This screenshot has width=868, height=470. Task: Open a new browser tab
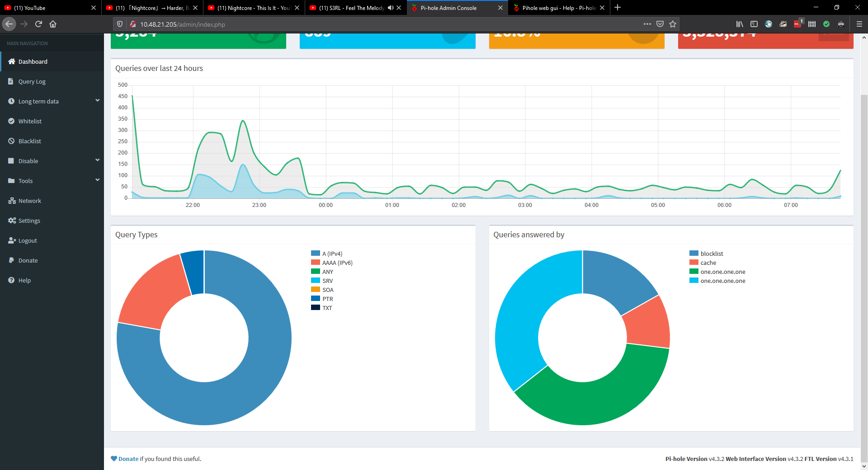pyautogui.click(x=618, y=7)
